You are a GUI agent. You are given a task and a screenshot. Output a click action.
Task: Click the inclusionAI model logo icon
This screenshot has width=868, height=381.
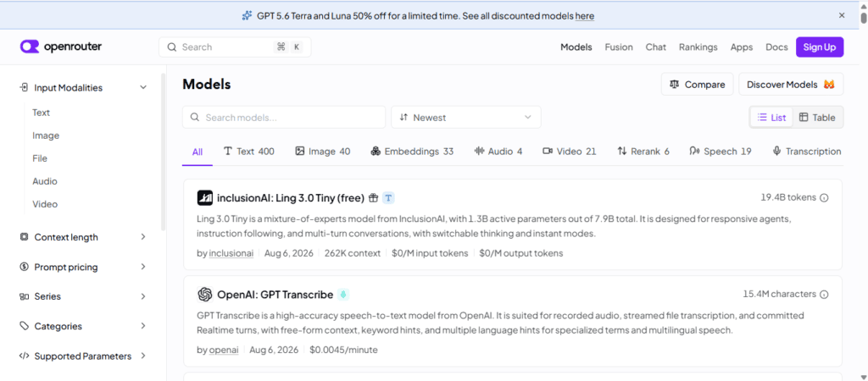205,198
